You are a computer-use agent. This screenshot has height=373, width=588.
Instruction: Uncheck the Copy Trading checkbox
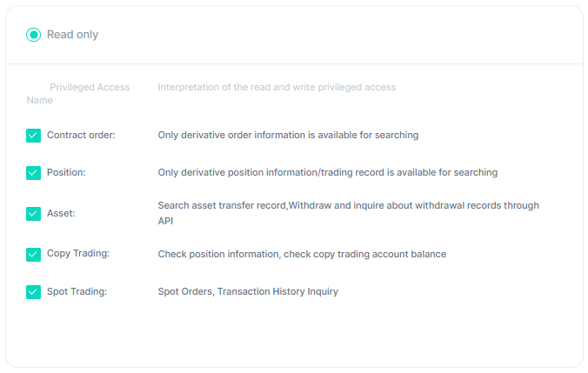click(33, 255)
